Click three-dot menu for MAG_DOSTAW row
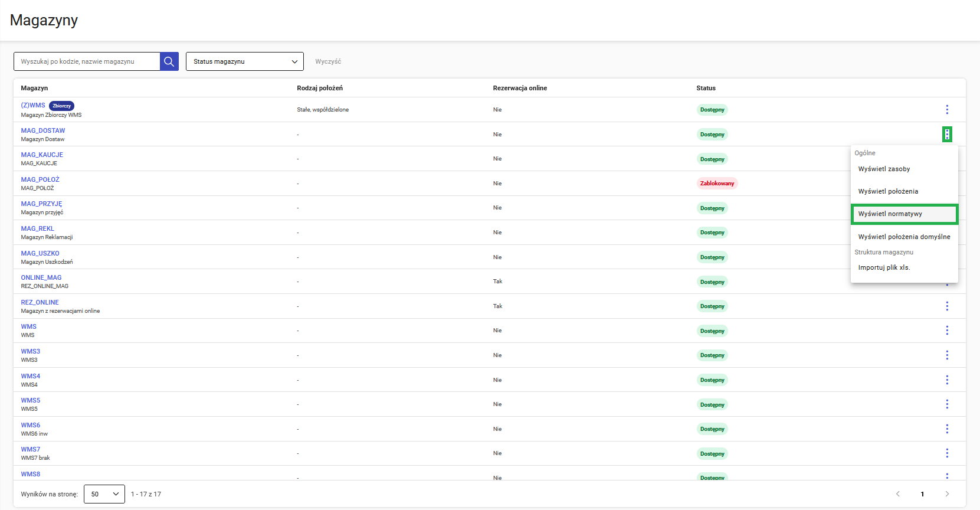This screenshot has width=980, height=510. pyautogui.click(x=947, y=135)
